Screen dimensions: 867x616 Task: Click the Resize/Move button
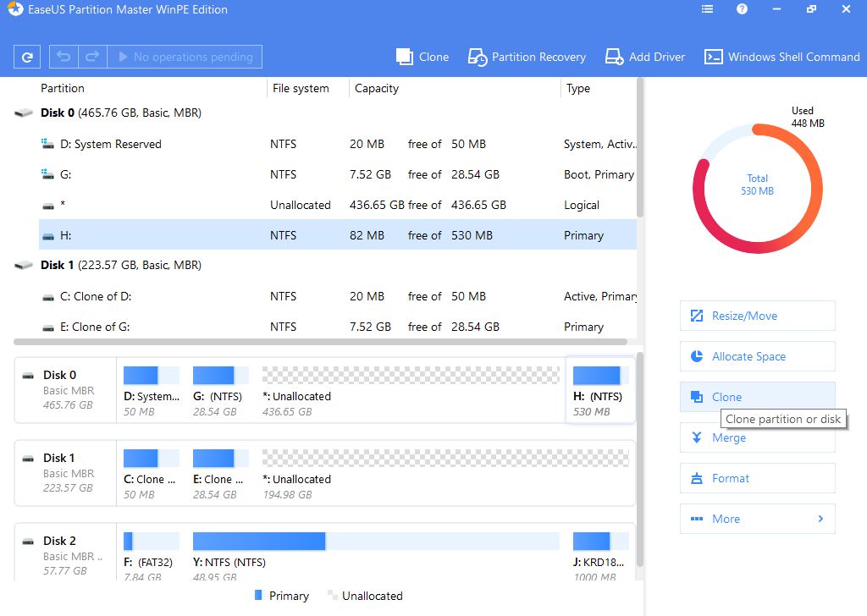coord(757,316)
